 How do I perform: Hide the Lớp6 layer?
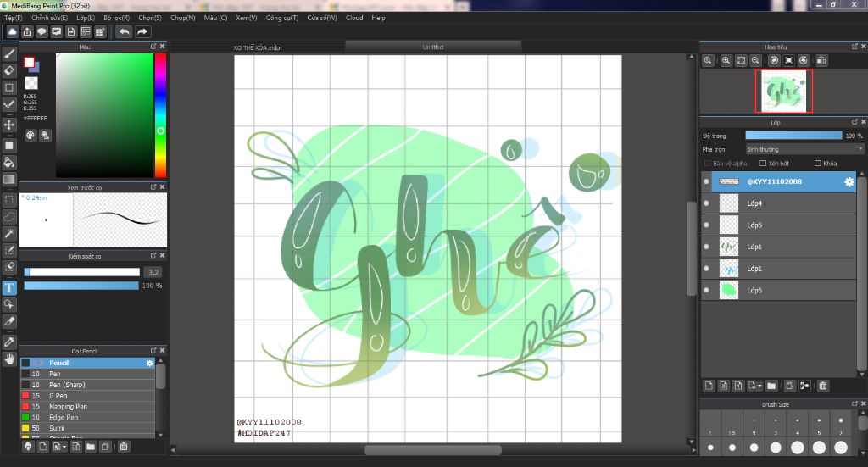[706, 290]
